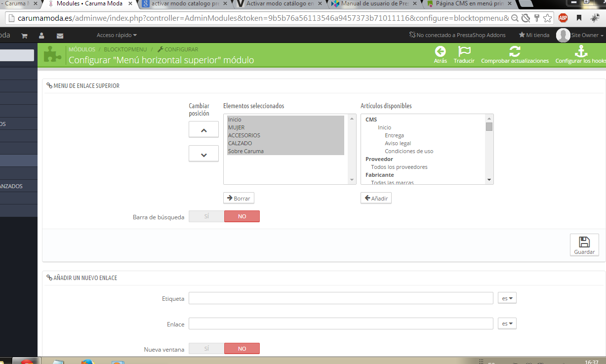Click the green puzzle module icon
Screen dimensions: 606x364
pyautogui.click(x=53, y=54)
